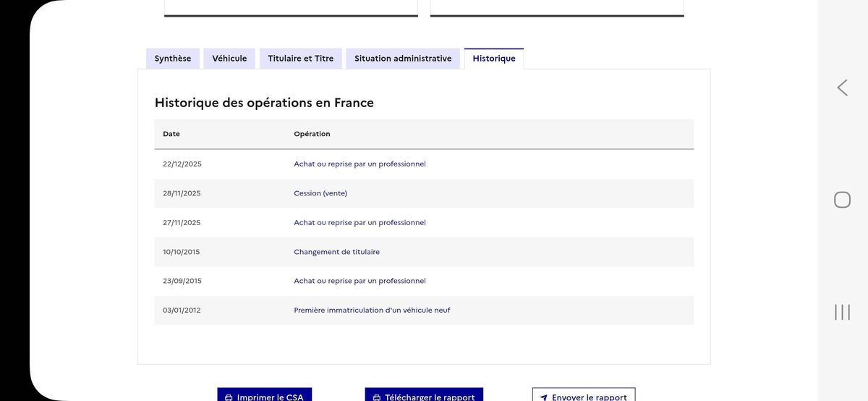Click Achat ou reprise on the 22/12/2025 row
This screenshot has height=401, width=868.
[359, 164]
